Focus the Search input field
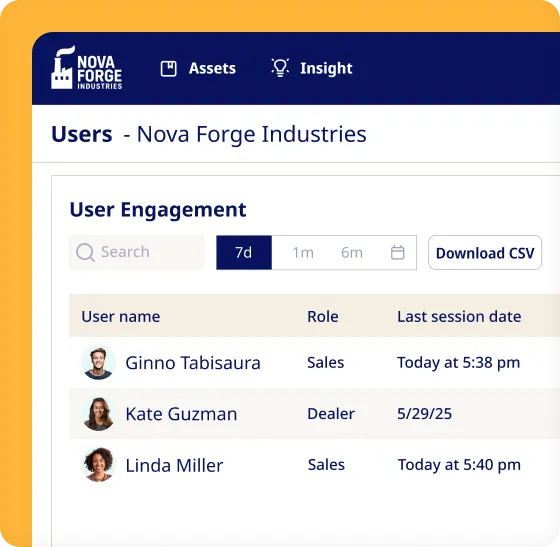 pos(137,252)
